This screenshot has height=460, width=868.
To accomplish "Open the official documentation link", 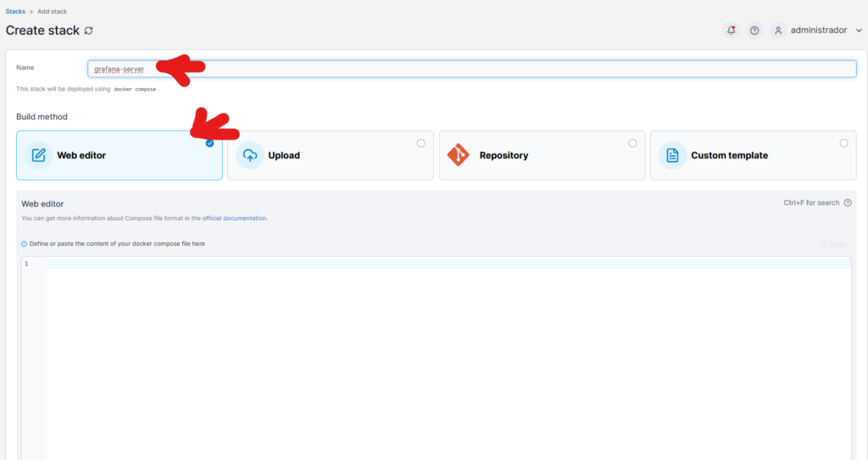I will pyautogui.click(x=234, y=219).
